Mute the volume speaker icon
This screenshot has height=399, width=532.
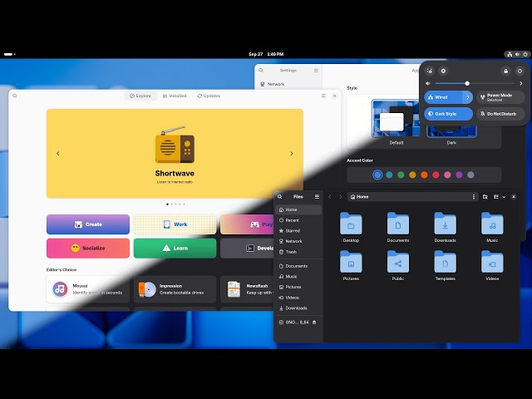pos(428,83)
